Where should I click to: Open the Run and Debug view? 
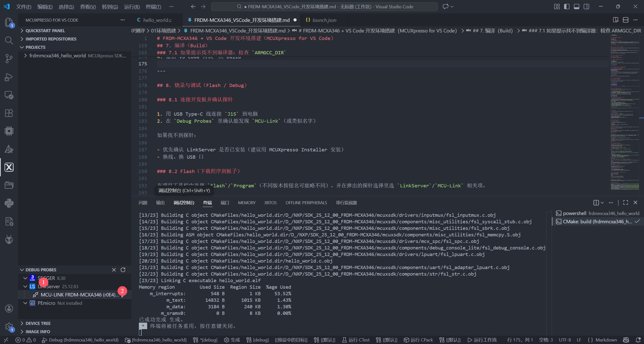tap(9, 77)
